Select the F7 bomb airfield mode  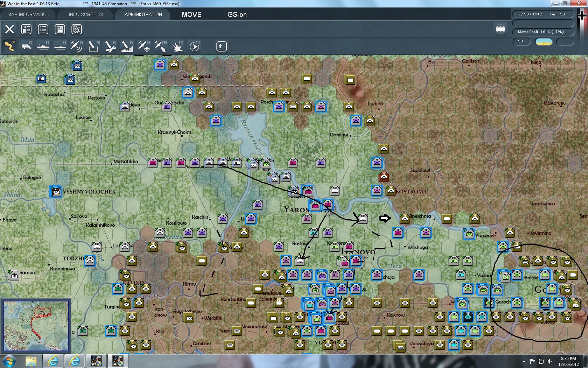(110, 46)
